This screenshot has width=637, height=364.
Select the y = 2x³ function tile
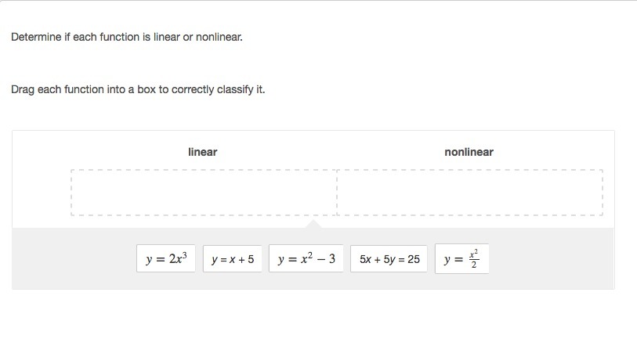coord(166,259)
